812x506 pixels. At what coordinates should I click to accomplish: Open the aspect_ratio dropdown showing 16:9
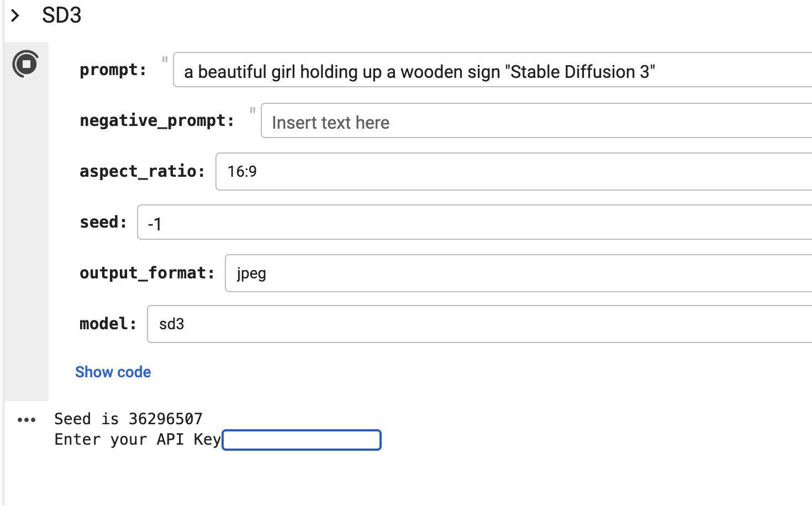pyautogui.click(x=514, y=171)
